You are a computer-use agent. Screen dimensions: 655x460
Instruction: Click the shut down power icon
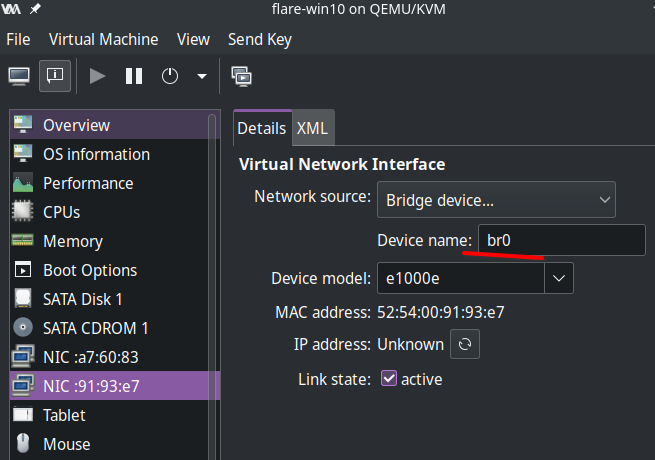170,75
